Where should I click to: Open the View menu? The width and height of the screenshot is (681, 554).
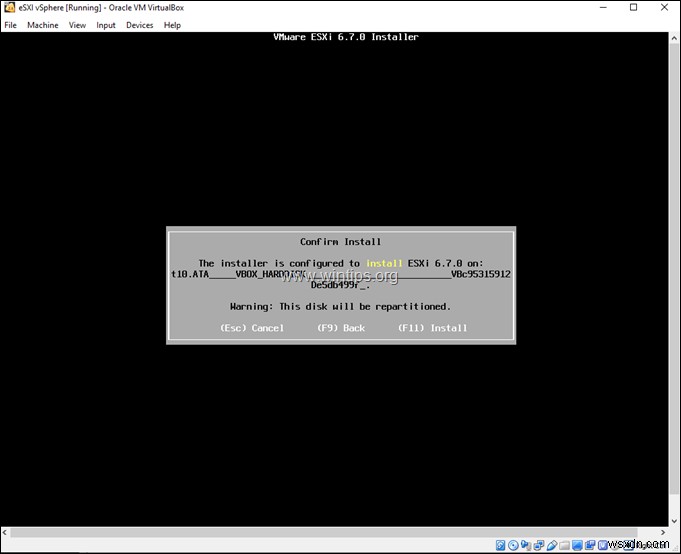coord(77,25)
